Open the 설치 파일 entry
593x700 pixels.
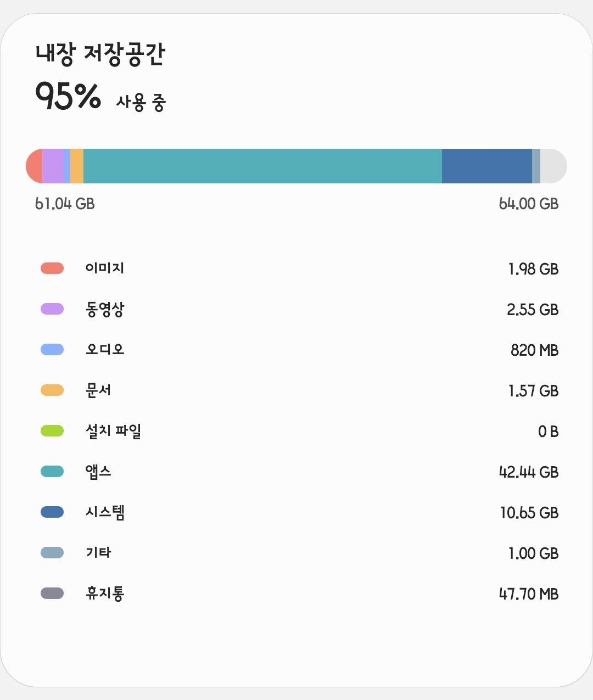296,431
